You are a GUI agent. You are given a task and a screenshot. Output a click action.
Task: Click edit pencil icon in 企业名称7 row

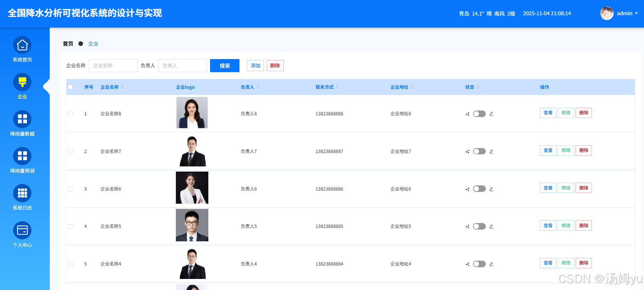[x=491, y=152]
